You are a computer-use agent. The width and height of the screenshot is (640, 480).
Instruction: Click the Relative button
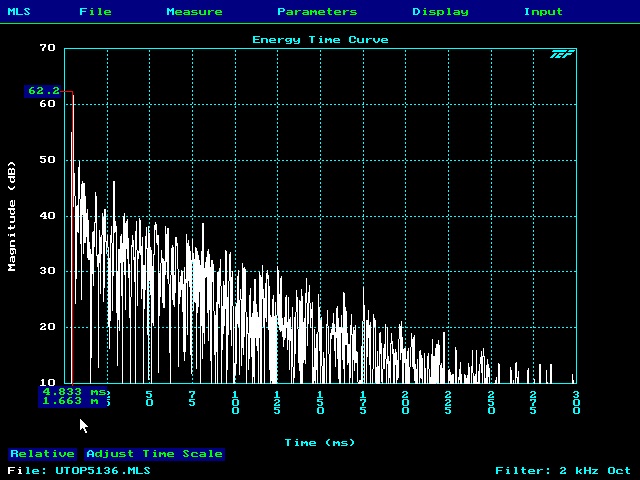(42, 454)
